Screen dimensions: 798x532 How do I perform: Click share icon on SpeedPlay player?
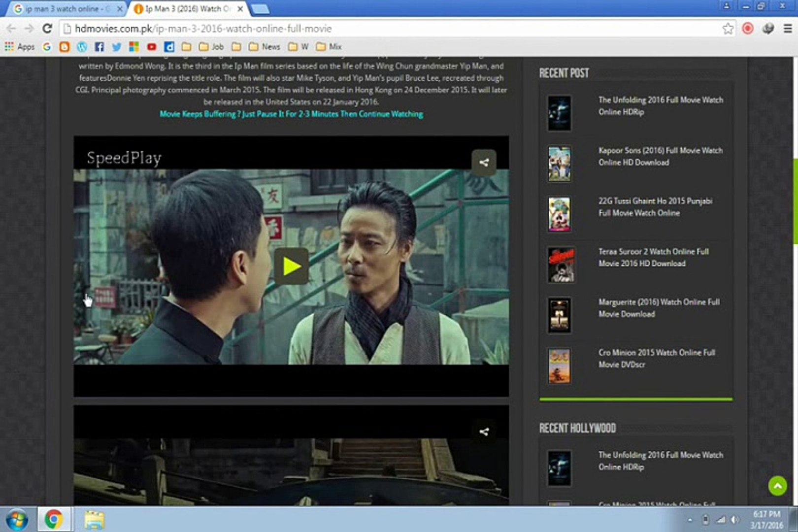484,162
